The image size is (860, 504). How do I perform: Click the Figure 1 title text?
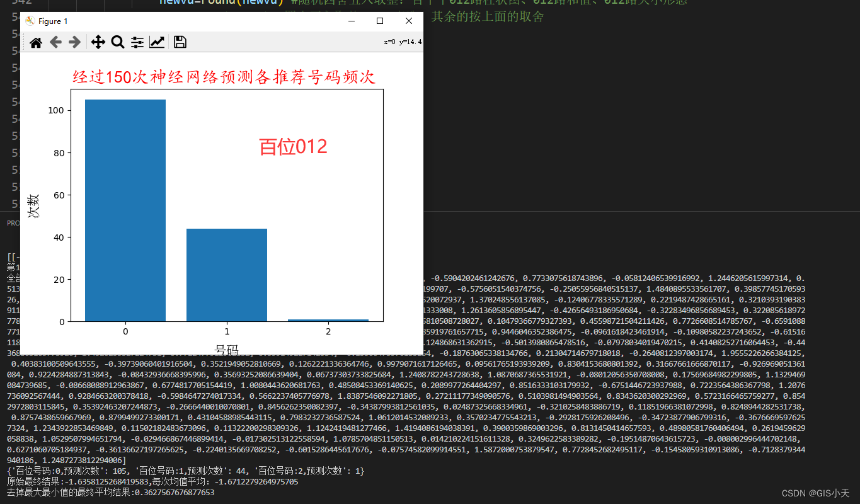pyautogui.click(x=54, y=21)
